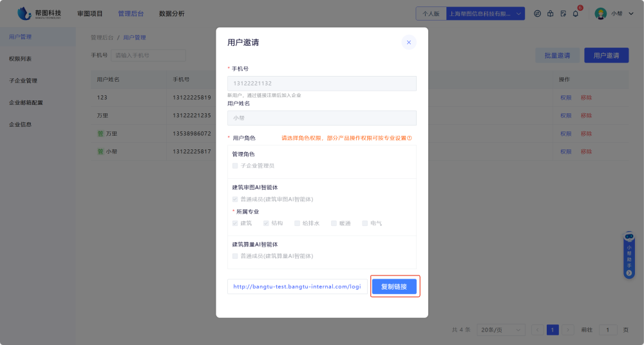Switch to the 数据分析 tab
This screenshot has height=345, width=644.
[x=171, y=14]
